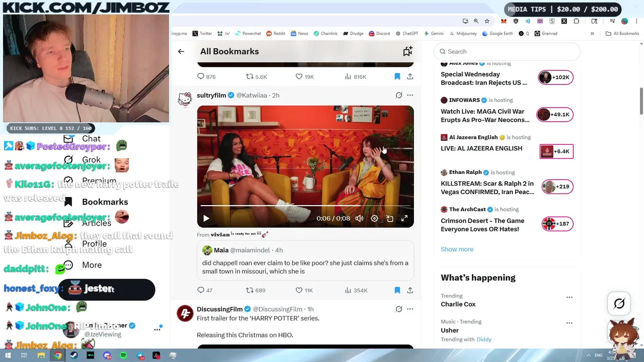Viewport: 644px width, 362px height.
Task: Open Midjourney bookmark in bookmarks bar
Action: tap(463, 34)
